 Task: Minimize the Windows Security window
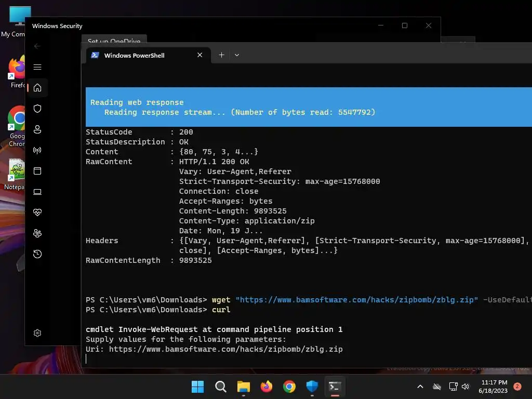coord(381,25)
